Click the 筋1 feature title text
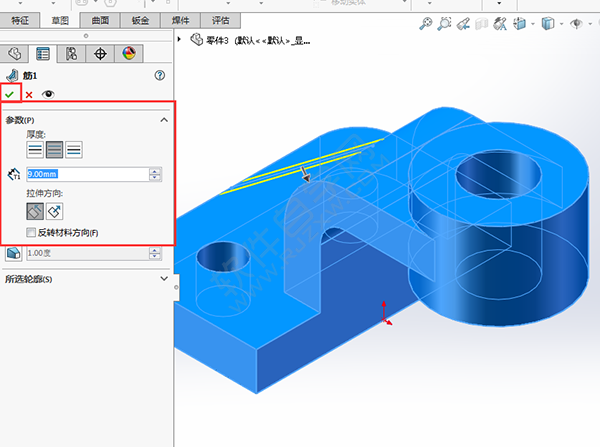 pos(29,76)
